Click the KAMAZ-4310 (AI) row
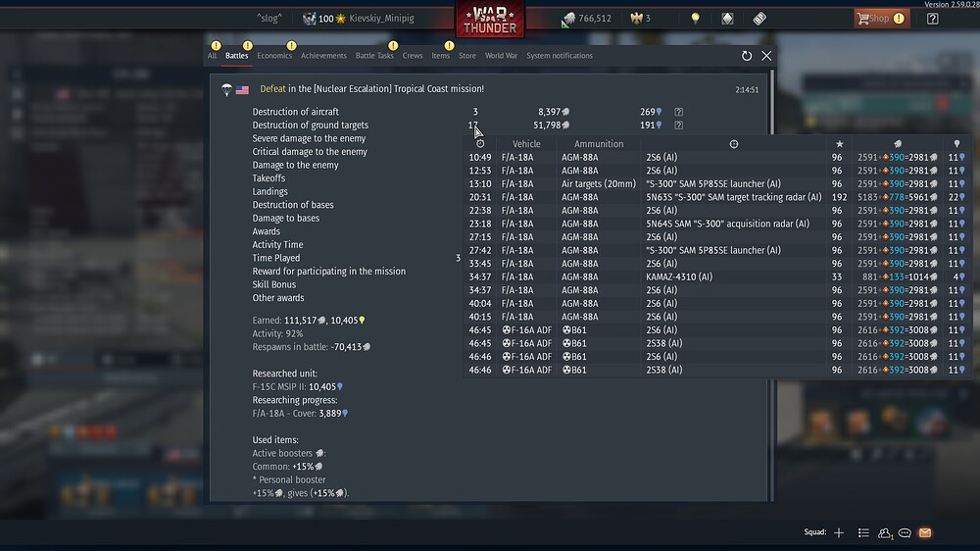Image resolution: width=980 pixels, height=551 pixels. (x=716, y=276)
